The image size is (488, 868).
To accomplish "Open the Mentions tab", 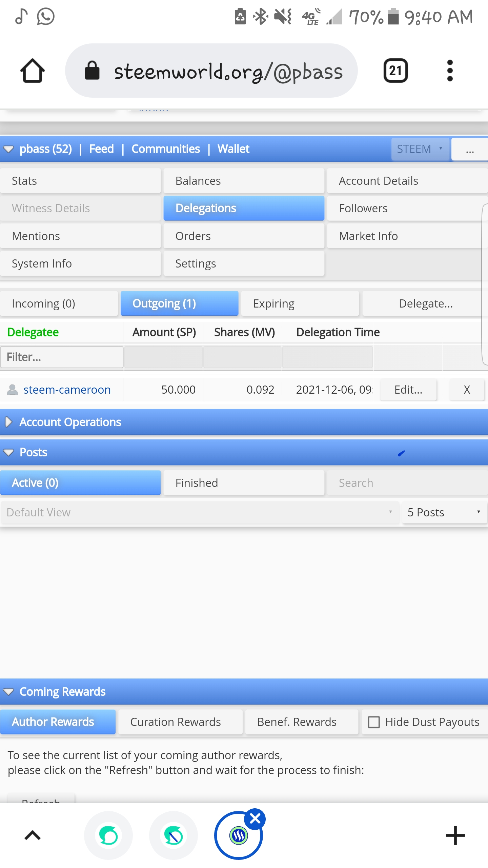I will click(x=81, y=236).
